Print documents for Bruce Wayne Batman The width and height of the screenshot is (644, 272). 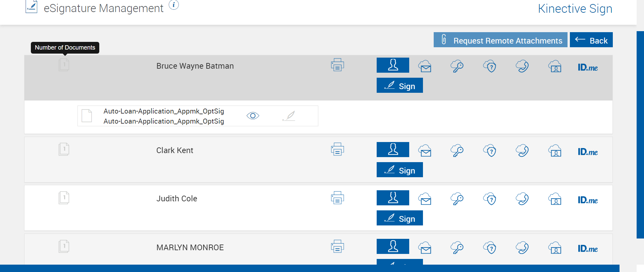337,65
